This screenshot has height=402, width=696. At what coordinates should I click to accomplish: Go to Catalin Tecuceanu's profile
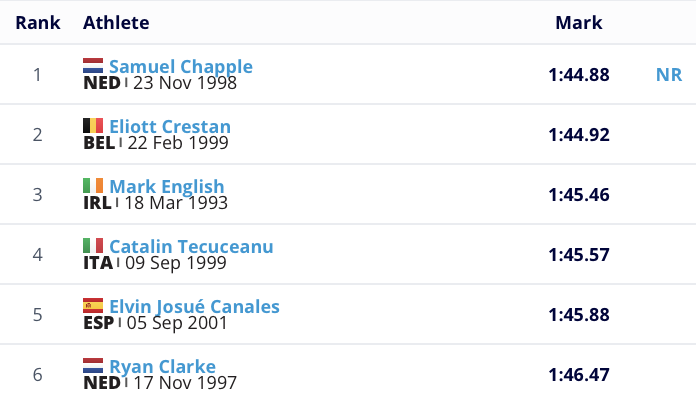pyautogui.click(x=190, y=246)
